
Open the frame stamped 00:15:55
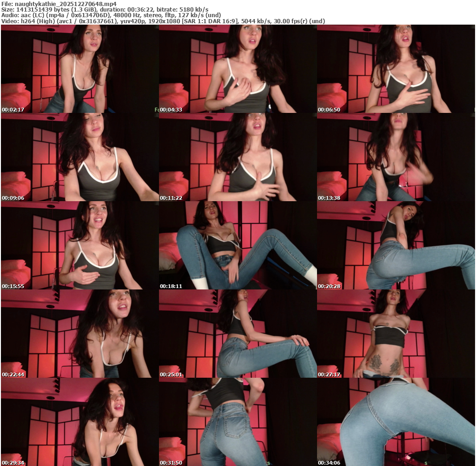coord(79,245)
